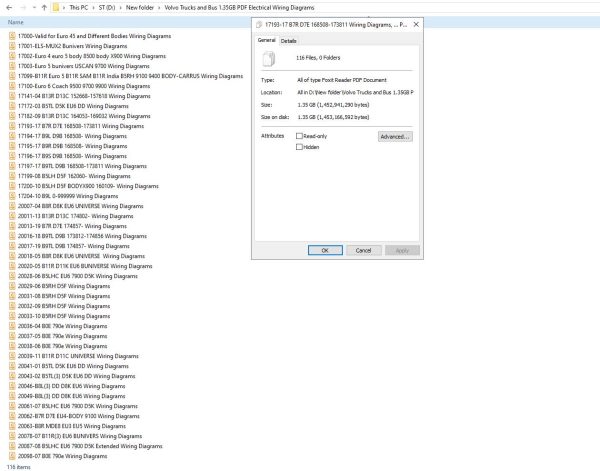Select PDF icon for 17001-ELS-MUX2 Bunivers file
Screen dimensions: 600x471
tap(12, 46)
